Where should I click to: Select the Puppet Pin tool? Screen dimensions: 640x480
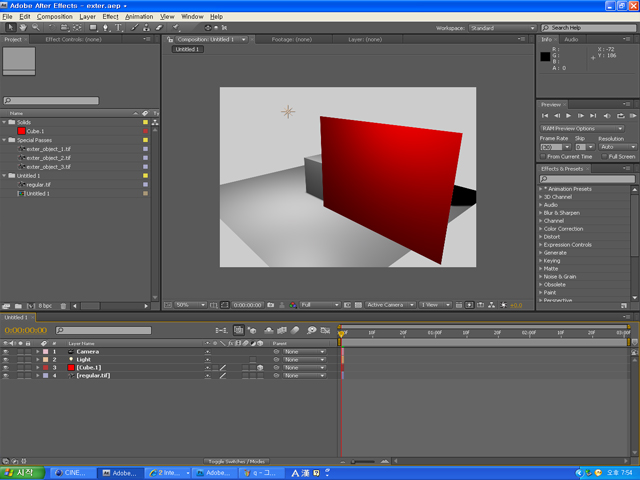click(x=176, y=27)
